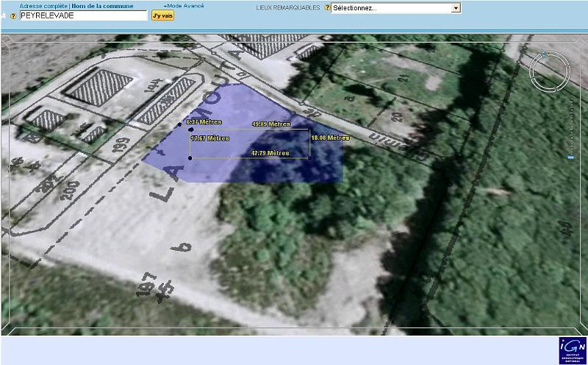The image size is (588, 365).
Task: Click the dotted vertical zoom slider track
Action: pyautogui.click(x=571, y=126)
